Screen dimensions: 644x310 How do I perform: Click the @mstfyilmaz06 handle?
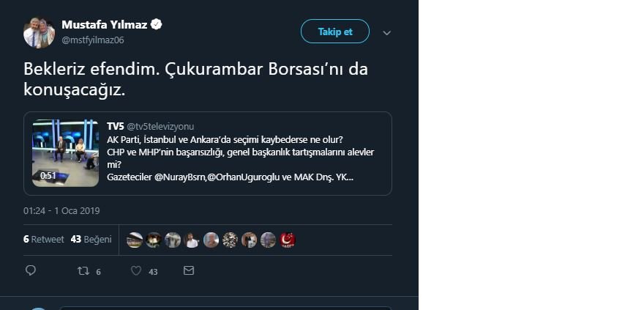(93, 40)
